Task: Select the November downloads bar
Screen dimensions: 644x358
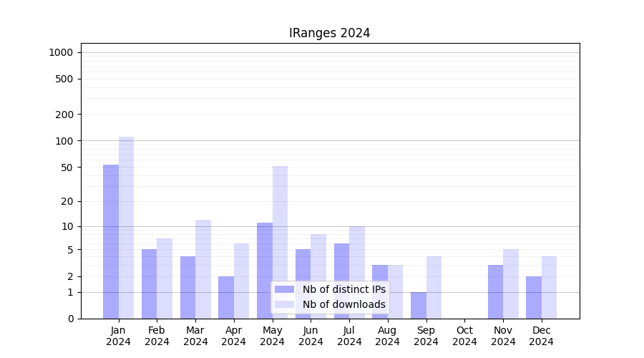Action: click(511, 284)
